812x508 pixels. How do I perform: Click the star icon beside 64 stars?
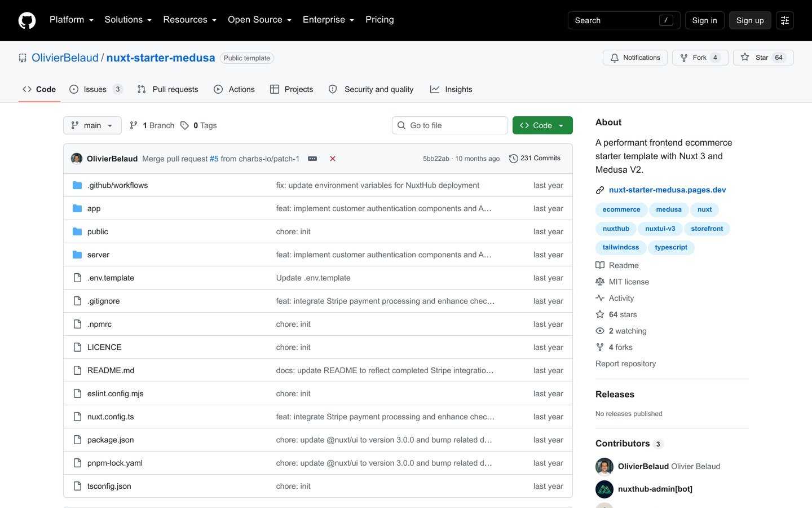(x=600, y=314)
